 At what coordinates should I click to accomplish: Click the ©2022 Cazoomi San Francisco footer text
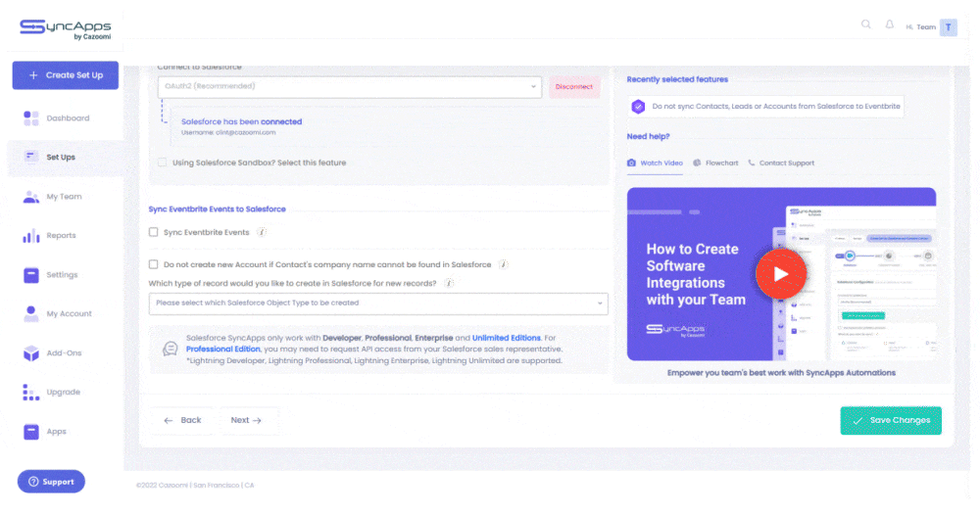coord(195,486)
